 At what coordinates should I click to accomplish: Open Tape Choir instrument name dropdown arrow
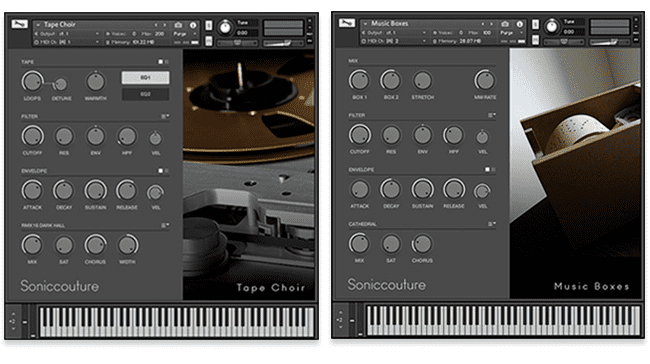(38, 25)
